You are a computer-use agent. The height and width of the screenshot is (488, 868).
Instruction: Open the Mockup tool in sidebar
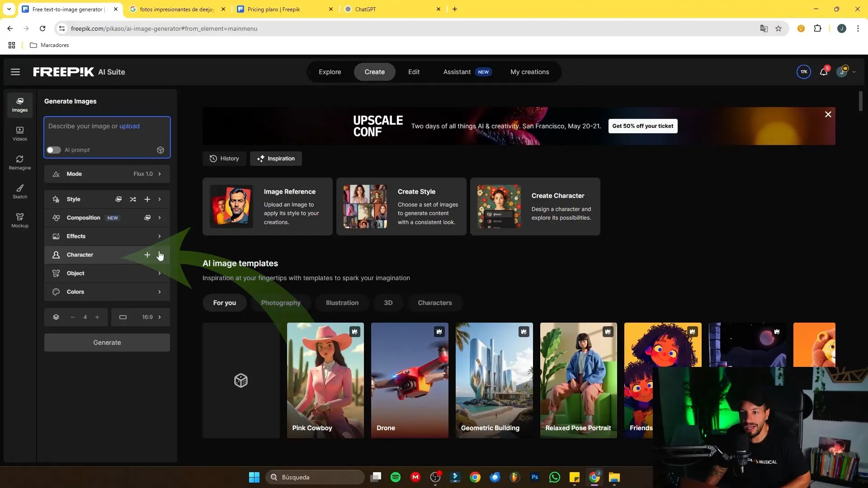[x=20, y=221]
